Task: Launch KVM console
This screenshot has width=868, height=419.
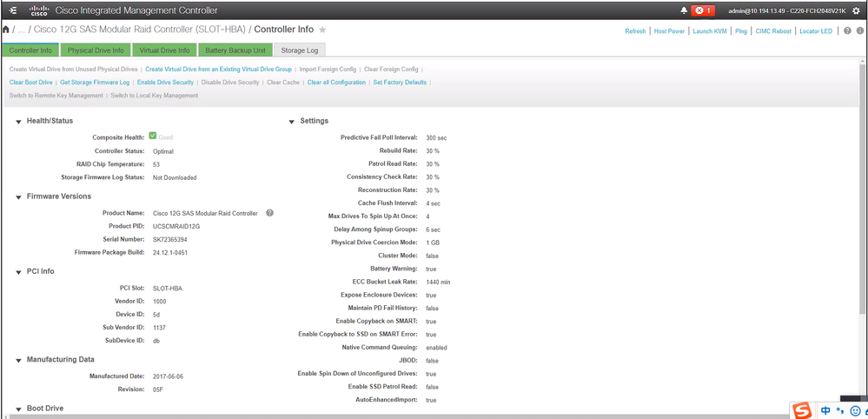Action: coord(710,31)
